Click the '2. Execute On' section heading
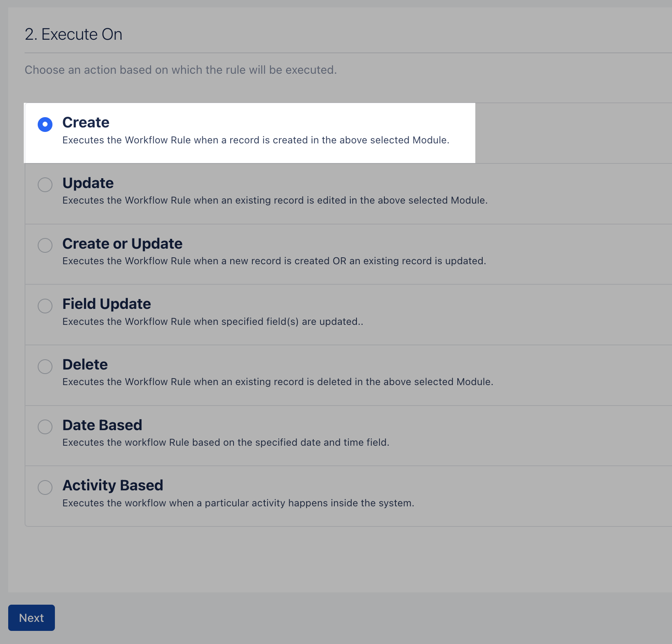The height and width of the screenshot is (644, 672). (73, 34)
